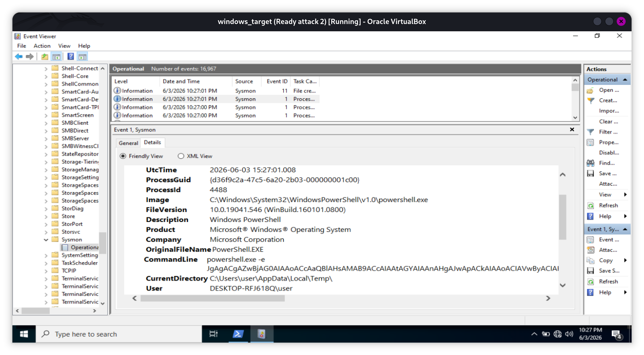Click the Event ID column header
The image size is (644, 355).
tap(276, 81)
